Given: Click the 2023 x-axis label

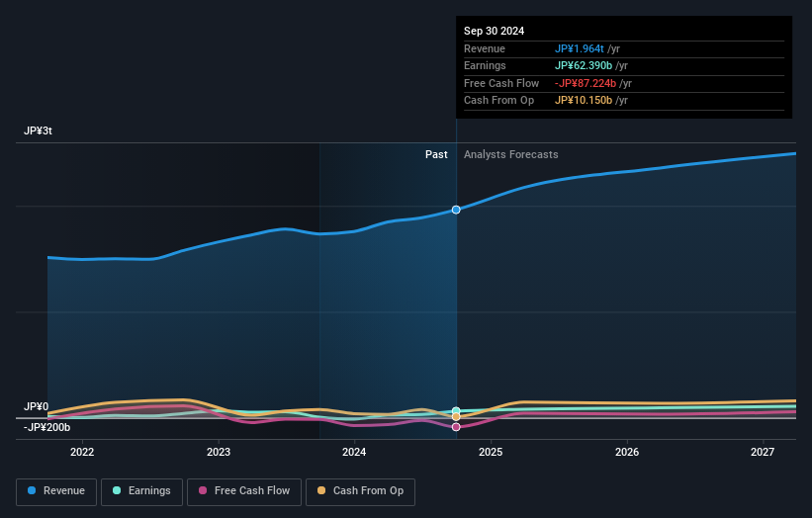Looking at the screenshot, I should 218,452.
